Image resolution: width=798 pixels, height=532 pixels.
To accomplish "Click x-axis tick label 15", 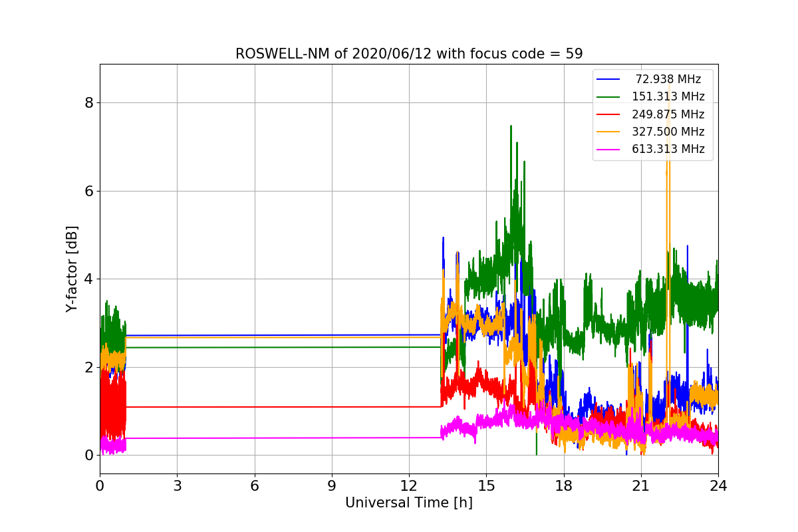I will (486, 485).
